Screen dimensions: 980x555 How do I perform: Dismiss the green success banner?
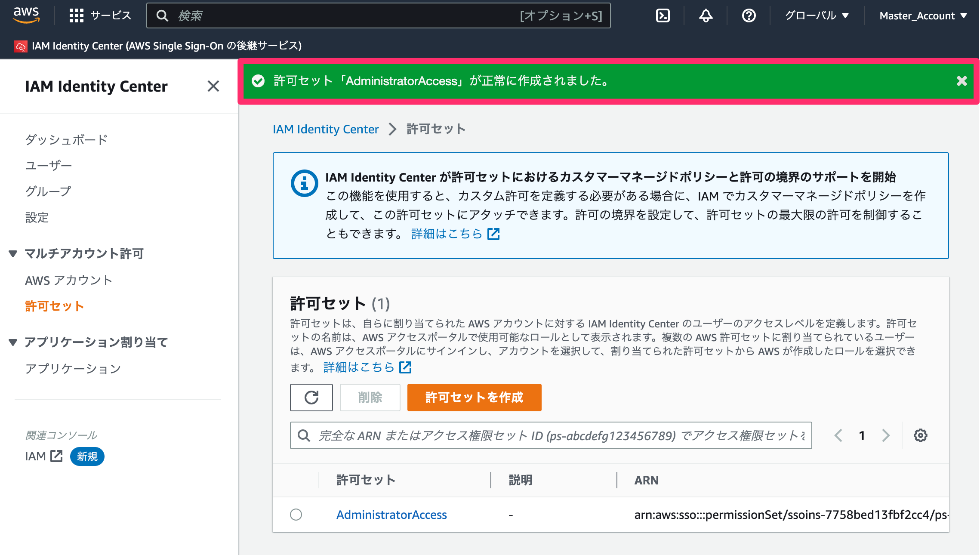click(962, 81)
